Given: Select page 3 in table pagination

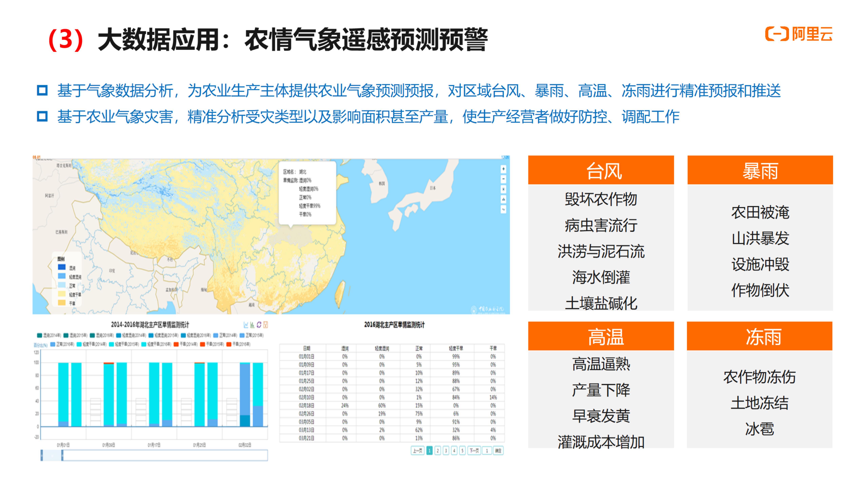Looking at the screenshot, I should 446,451.
